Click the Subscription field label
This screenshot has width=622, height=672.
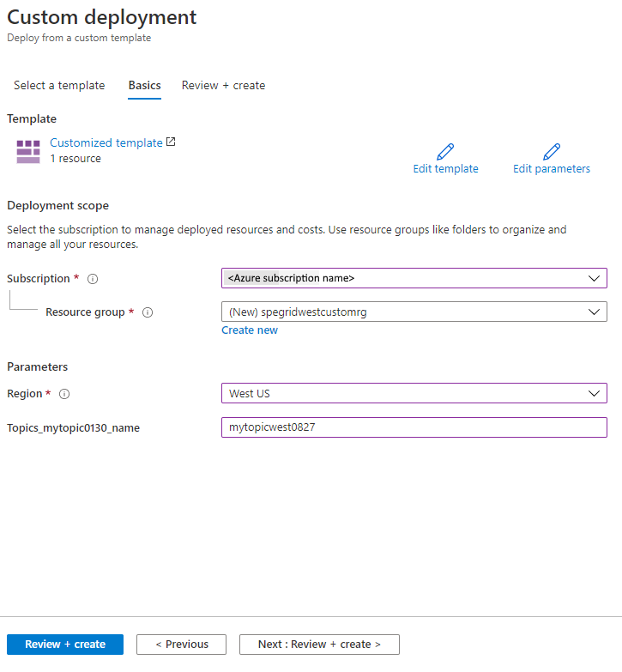click(x=38, y=279)
